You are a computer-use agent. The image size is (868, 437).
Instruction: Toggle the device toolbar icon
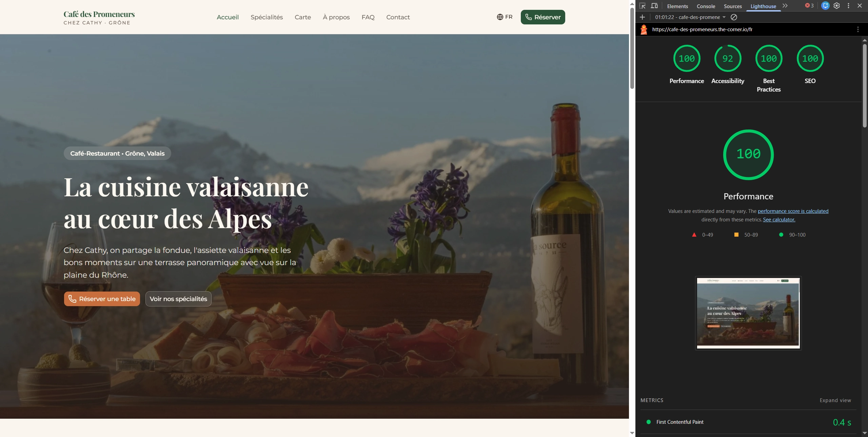[654, 6]
